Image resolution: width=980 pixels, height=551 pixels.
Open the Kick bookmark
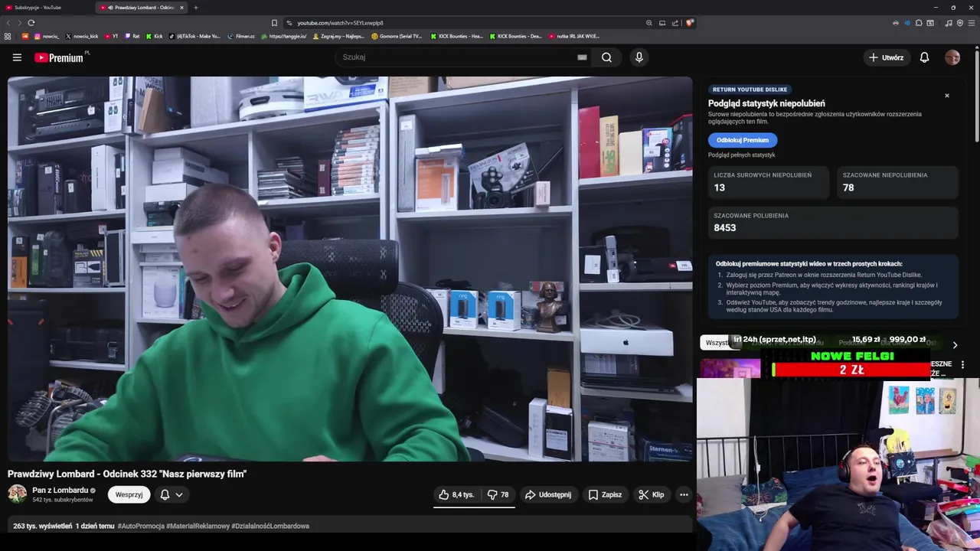coord(155,36)
